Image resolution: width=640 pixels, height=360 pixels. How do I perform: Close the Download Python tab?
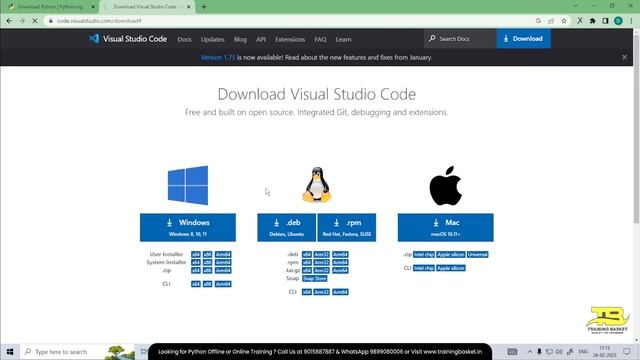click(x=93, y=7)
